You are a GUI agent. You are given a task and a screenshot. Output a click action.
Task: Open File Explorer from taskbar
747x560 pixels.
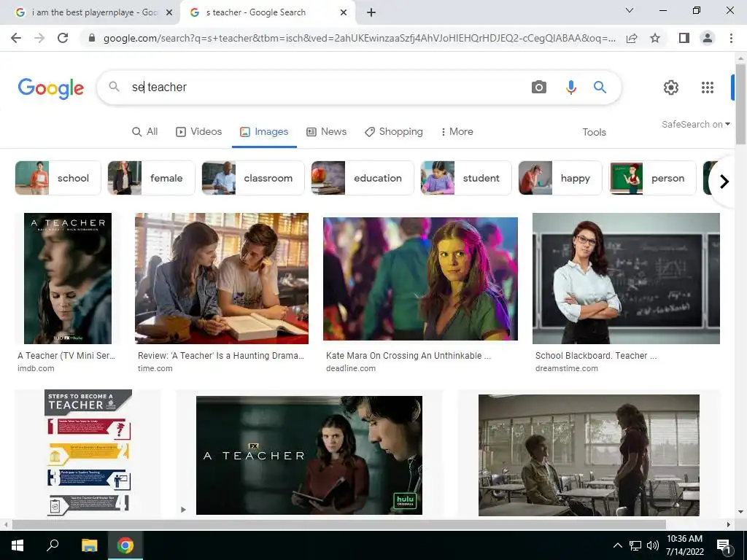pyautogui.click(x=89, y=545)
